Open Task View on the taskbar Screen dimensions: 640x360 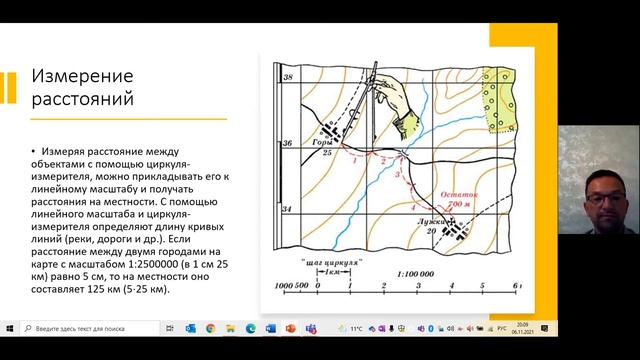(170, 328)
